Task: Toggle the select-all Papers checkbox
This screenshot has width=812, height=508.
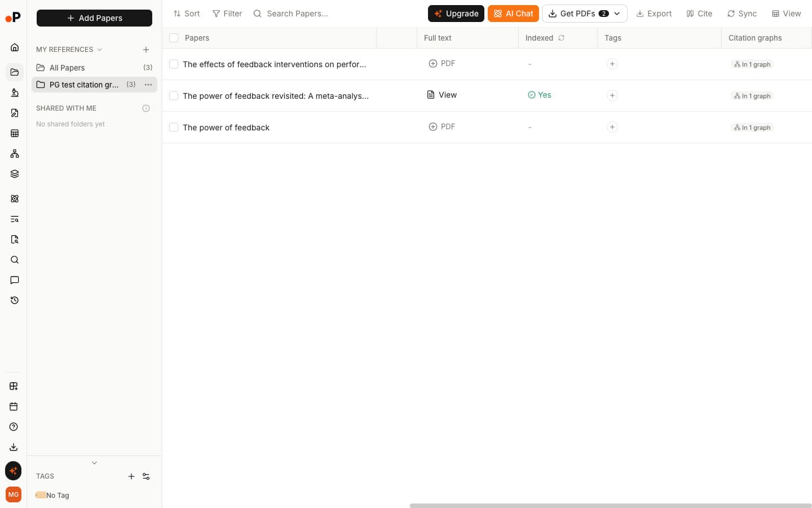Action: 174,38
